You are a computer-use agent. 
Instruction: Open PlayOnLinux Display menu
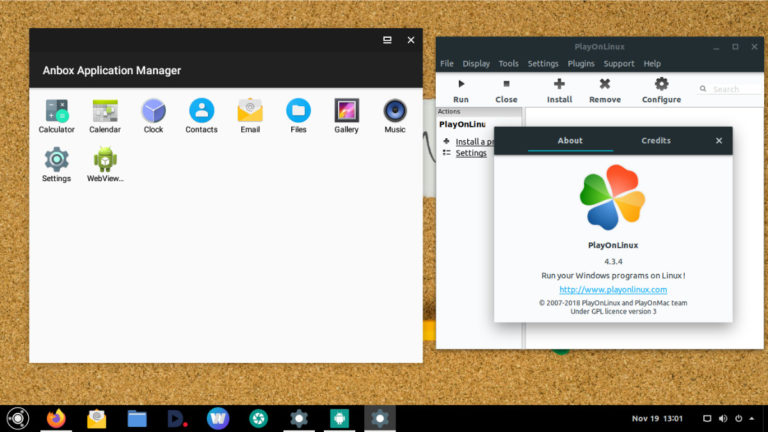coord(476,64)
